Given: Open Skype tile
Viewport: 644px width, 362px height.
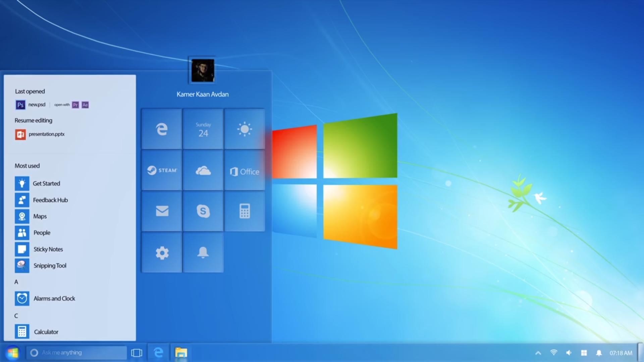Looking at the screenshot, I should (203, 211).
